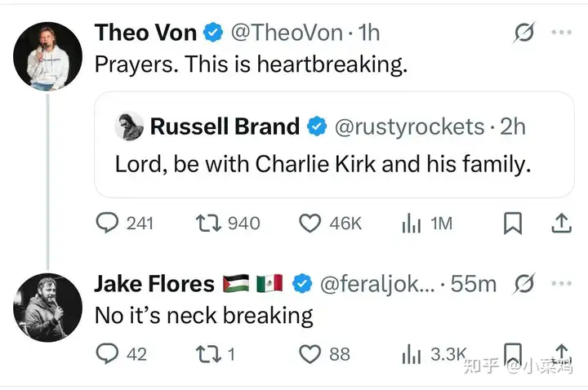View Jake Flores' tweet 3.3K views analytics

pyautogui.click(x=412, y=354)
